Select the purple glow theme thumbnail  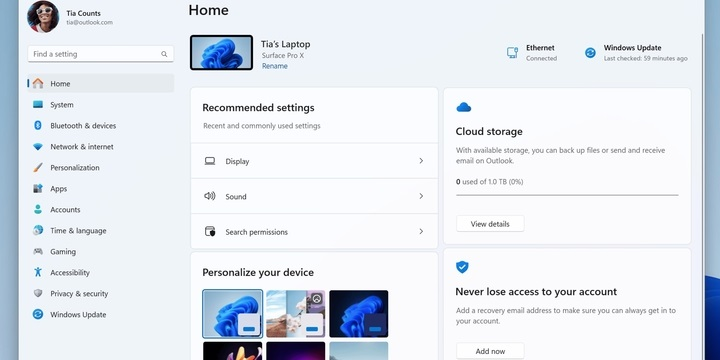(296, 351)
